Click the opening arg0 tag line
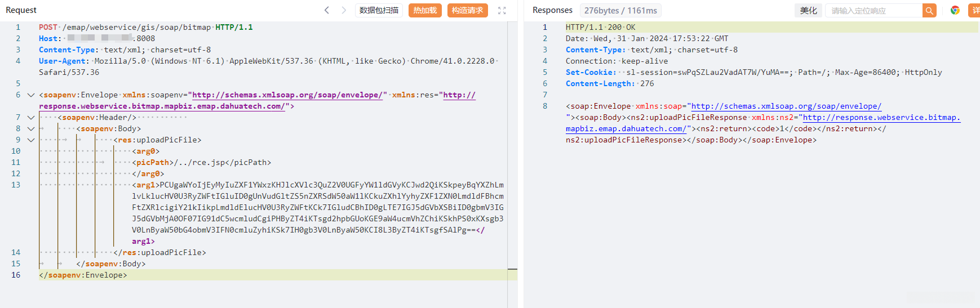 coord(146,151)
